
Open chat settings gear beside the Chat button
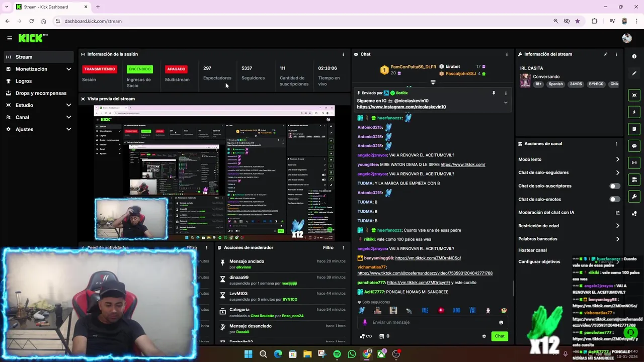pos(484,336)
